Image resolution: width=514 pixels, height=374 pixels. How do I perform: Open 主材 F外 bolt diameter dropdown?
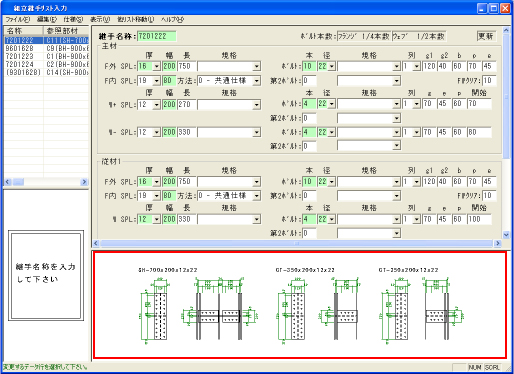tap(332, 66)
